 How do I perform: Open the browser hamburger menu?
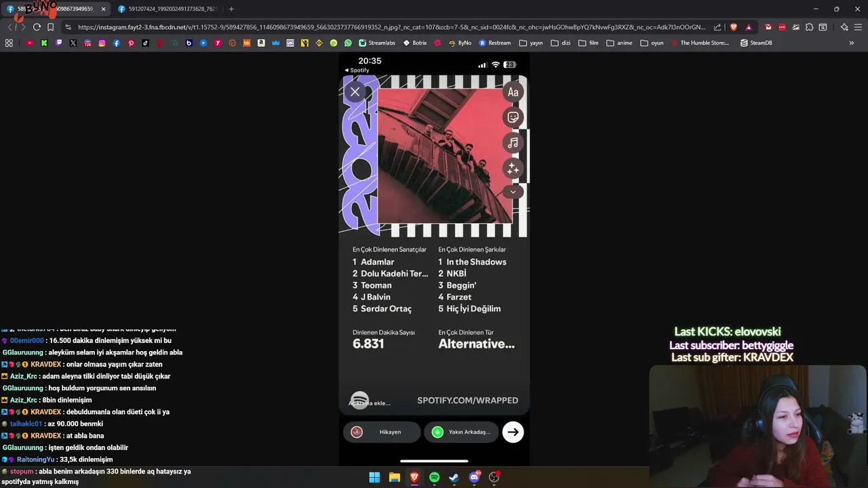(x=858, y=27)
